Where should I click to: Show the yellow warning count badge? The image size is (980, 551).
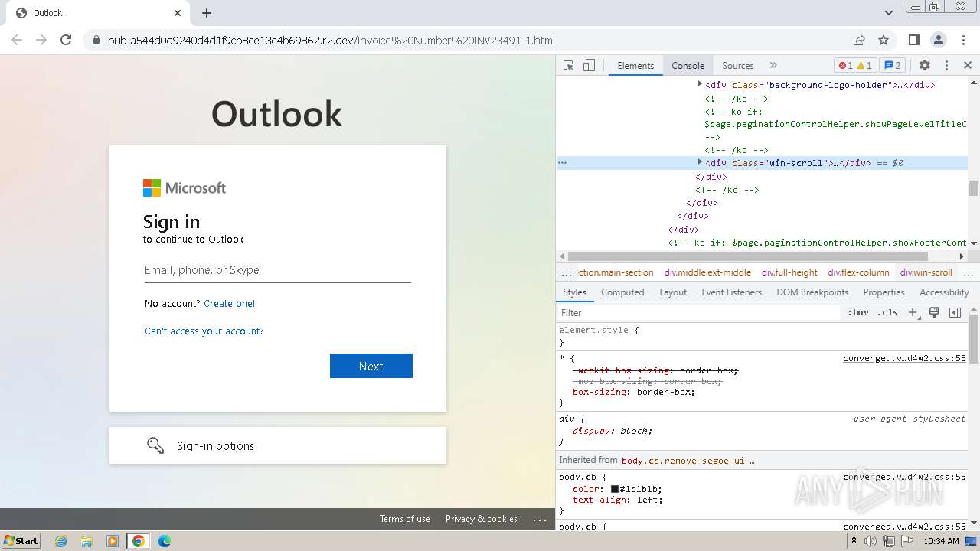pos(864,65)
